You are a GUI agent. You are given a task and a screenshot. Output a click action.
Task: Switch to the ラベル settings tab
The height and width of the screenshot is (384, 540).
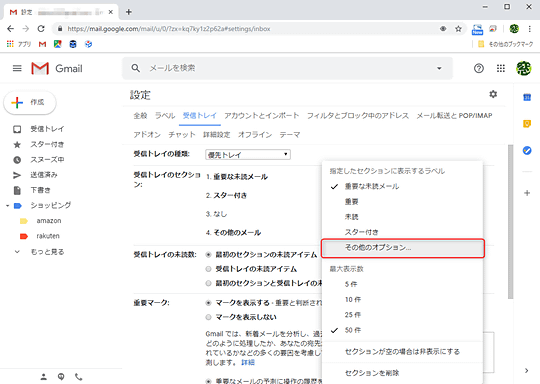(165, 116)
